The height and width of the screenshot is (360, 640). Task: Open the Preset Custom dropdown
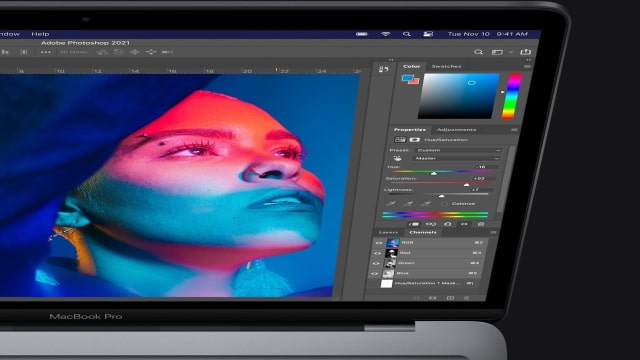coord(458,150)
